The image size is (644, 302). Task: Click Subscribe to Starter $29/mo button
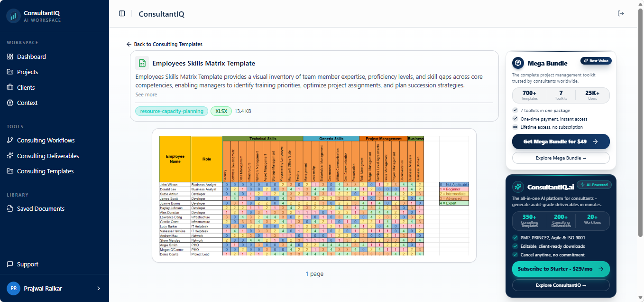click(x=561, y=269)
